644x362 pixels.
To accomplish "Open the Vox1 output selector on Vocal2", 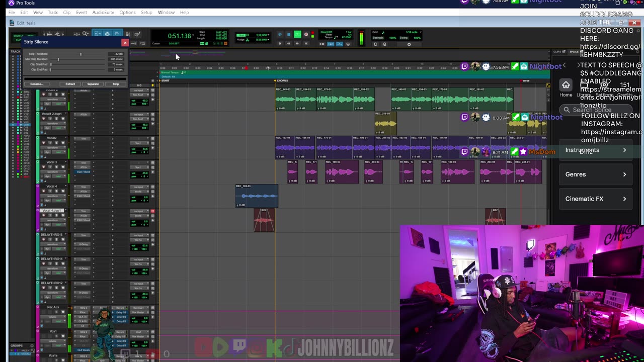I will (x=139, y=143).
